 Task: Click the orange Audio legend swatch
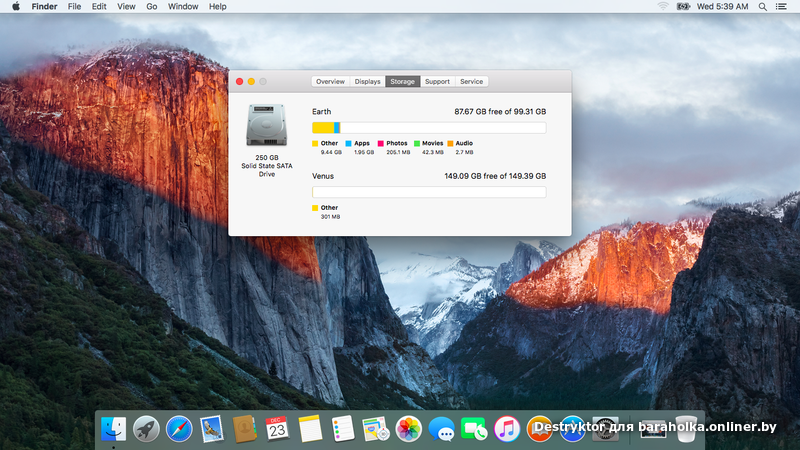point(450,143)
